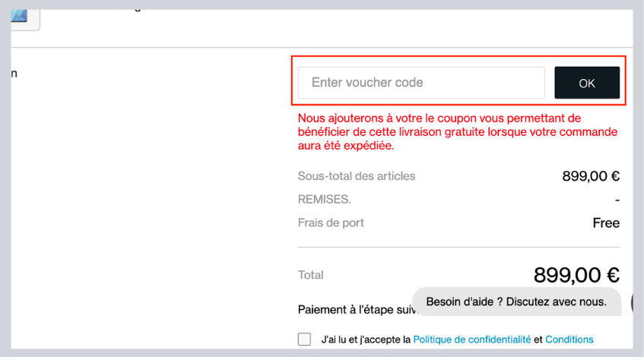
Task: Tick the privacy policy acceptance checkbox
Action: [304, 340]
